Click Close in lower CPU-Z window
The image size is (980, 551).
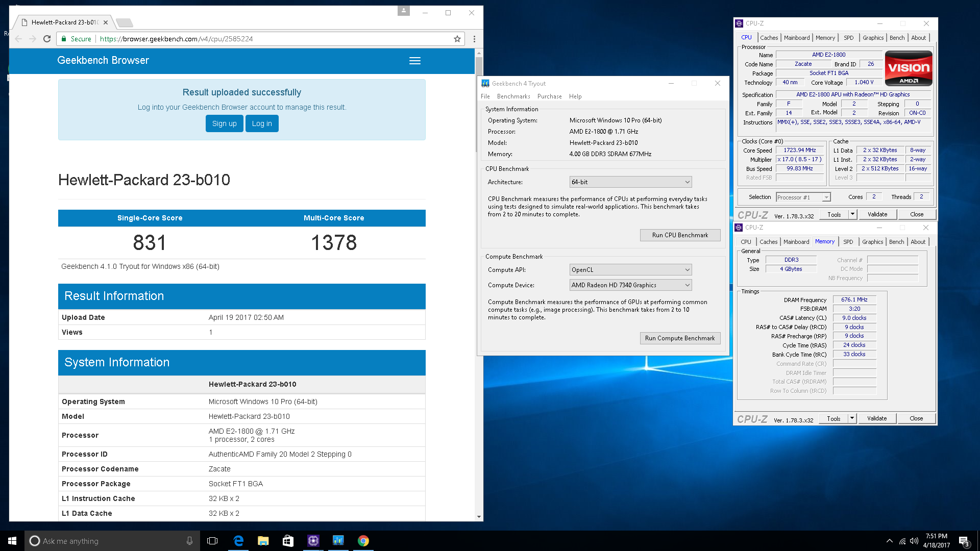tap(916, 418)
